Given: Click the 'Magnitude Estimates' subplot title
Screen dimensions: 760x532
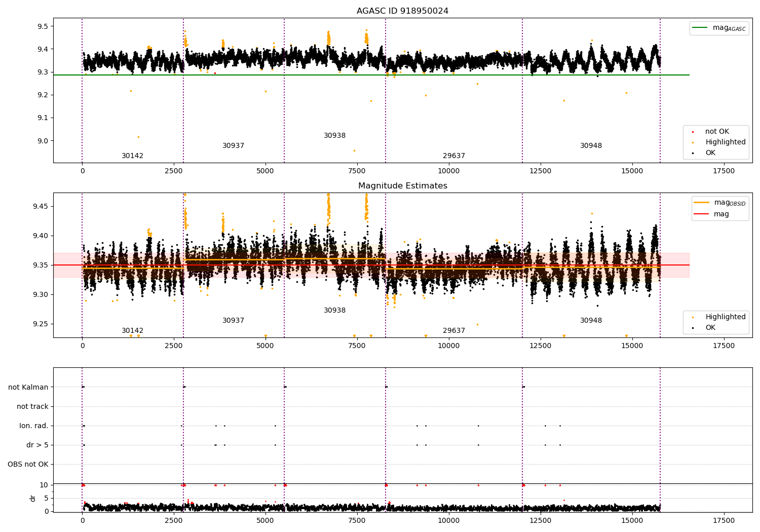Looking at the screenshot, I should click(x=403, y=186).
